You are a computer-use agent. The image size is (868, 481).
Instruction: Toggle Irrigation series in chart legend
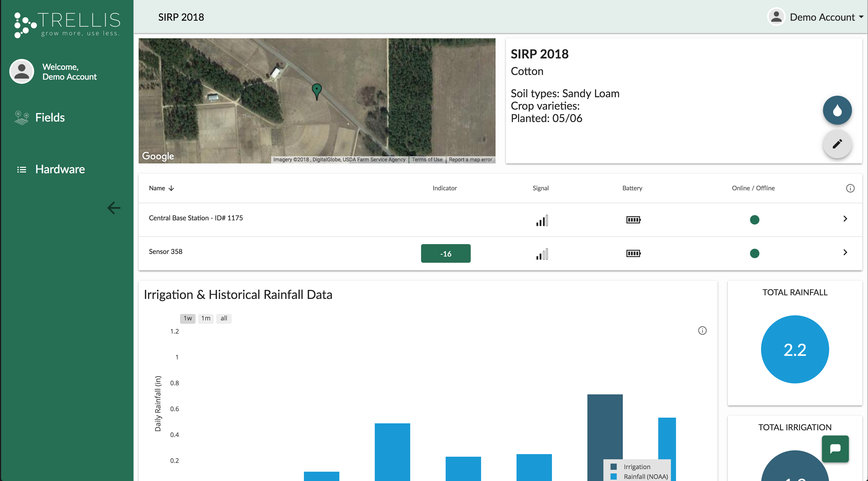pos(636,467)
